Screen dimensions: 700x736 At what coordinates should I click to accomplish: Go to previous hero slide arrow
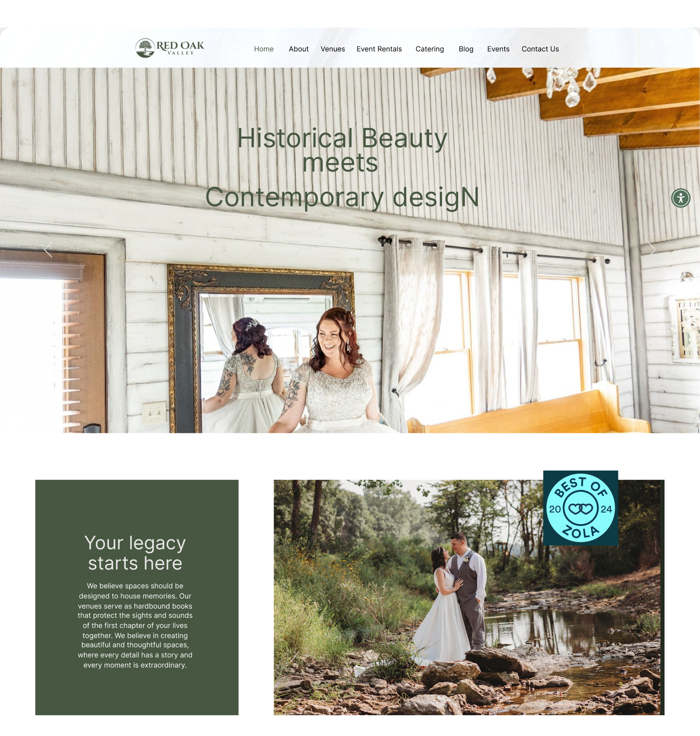pyautogui.click(x=48, y=250)
